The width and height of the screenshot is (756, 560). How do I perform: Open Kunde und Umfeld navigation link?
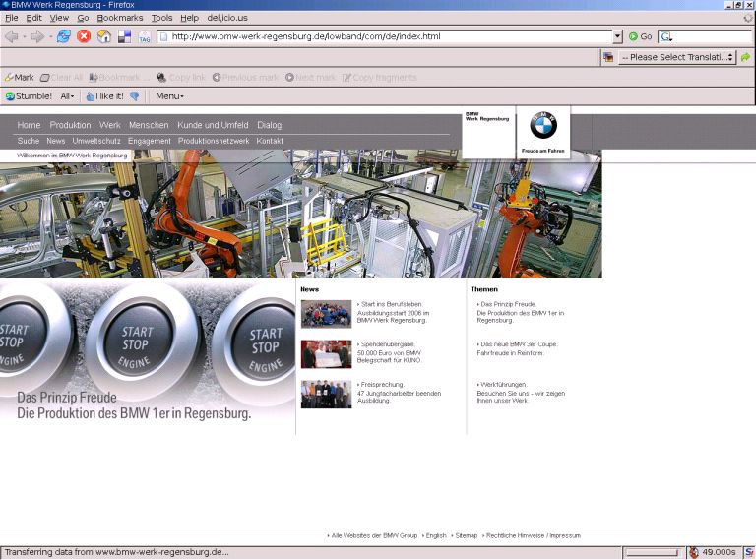pos(213,125)
